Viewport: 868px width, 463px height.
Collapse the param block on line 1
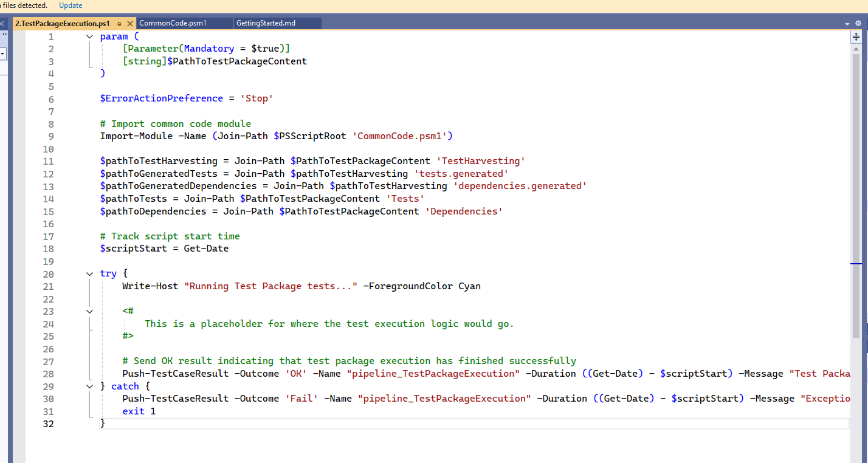tap(89, 36)
